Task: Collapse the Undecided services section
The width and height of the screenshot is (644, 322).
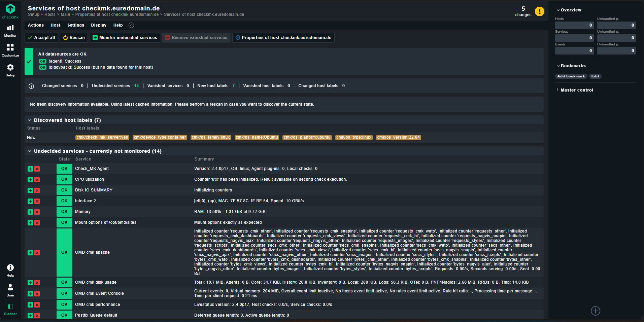Action: [x=29, y=151]
